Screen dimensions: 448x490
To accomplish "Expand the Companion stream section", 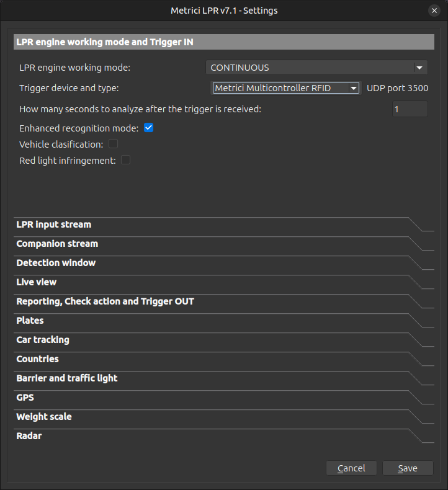I will (224, 244).
